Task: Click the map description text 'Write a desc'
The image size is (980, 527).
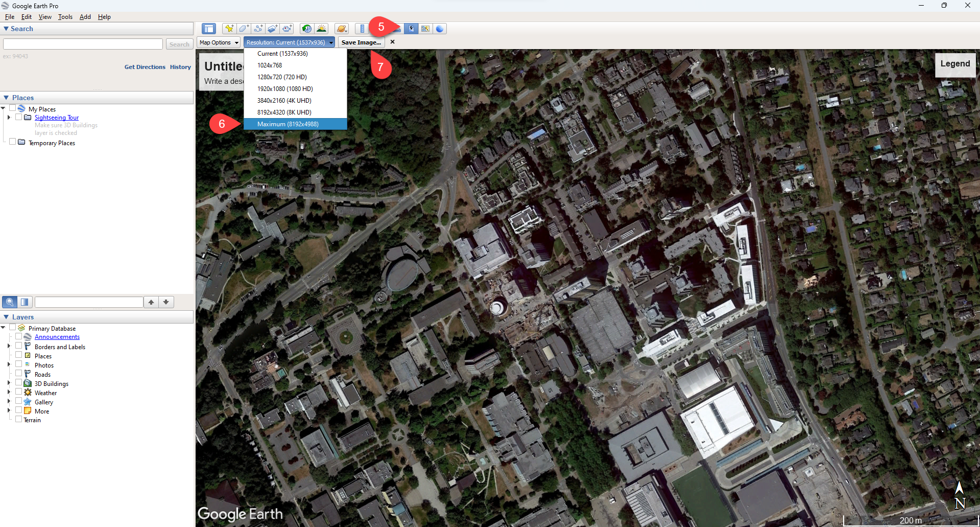Action: [224, 81]
